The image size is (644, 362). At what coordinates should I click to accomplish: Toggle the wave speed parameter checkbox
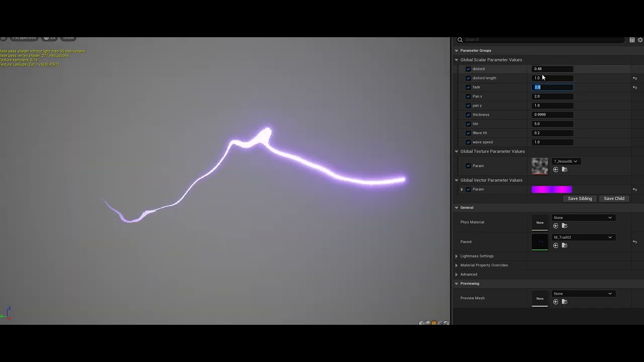[468, 142]
